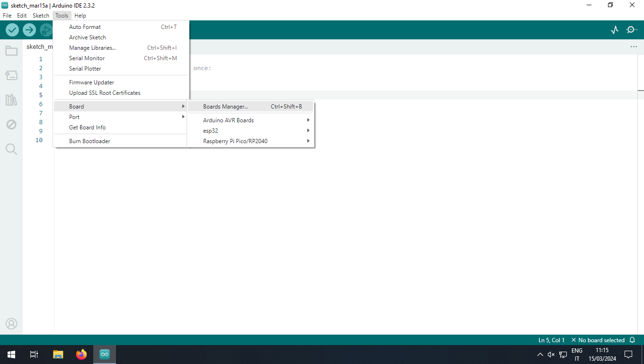Open Firmware Updater menu entry
Image resolution: width=644 pixels, height=364 pixels.
click(121, 82)
